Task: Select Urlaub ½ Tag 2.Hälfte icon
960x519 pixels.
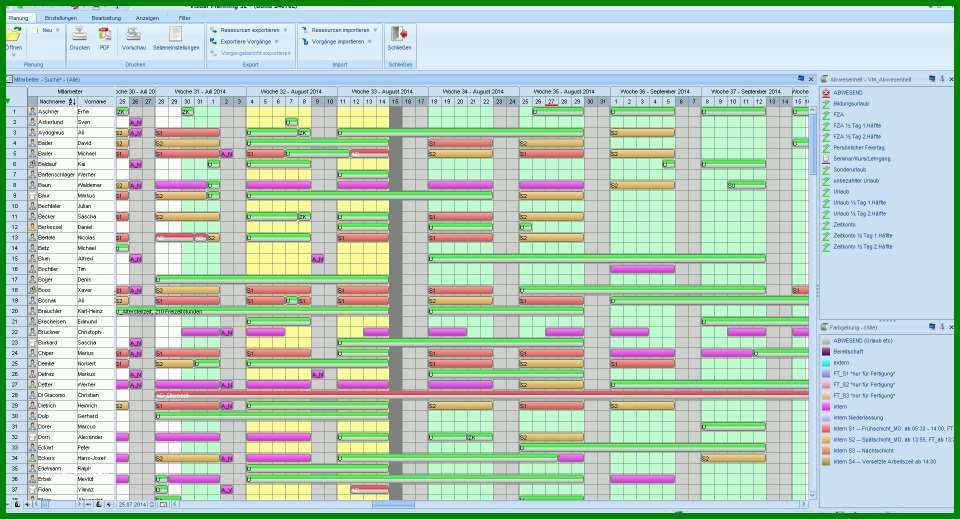Action: click(826, 214)
